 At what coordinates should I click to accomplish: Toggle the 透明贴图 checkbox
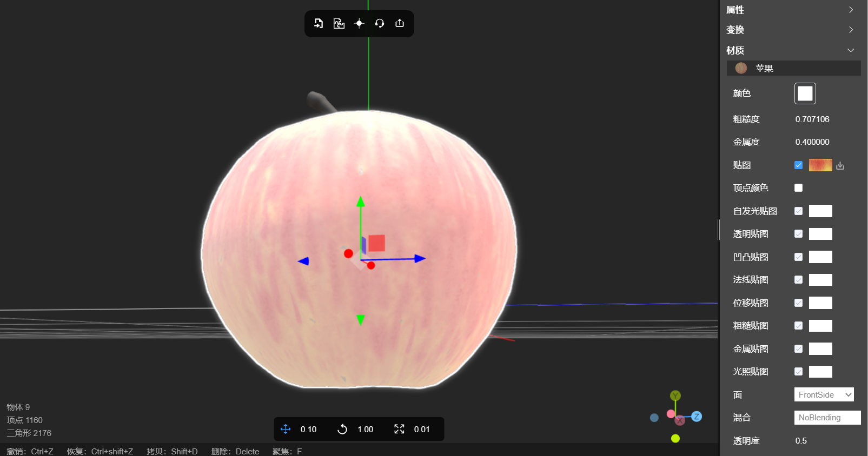(798, 234)
